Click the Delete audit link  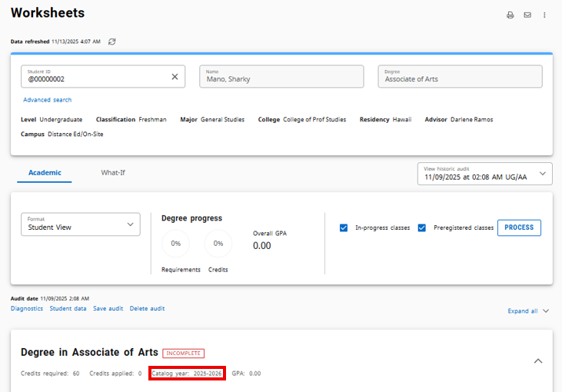pos(147,308)
